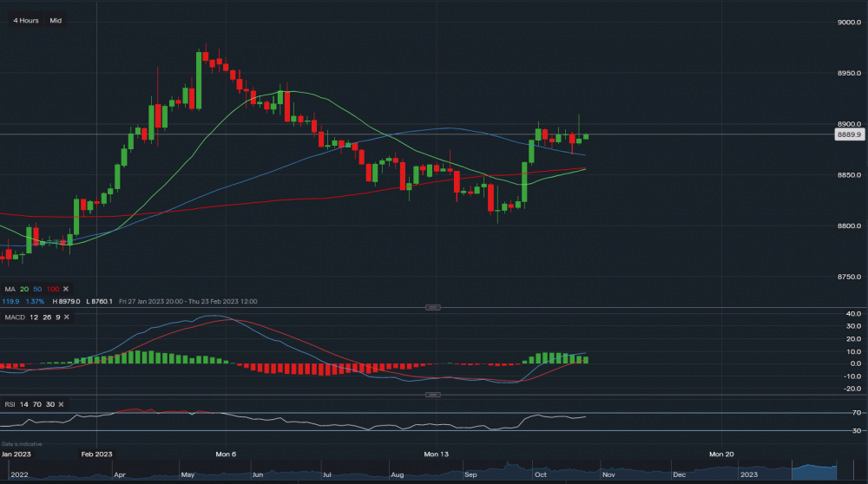Close the RSI indicator panel
Image resolution: width=868 pixels, height=484 pixels.
coord(62,404)
